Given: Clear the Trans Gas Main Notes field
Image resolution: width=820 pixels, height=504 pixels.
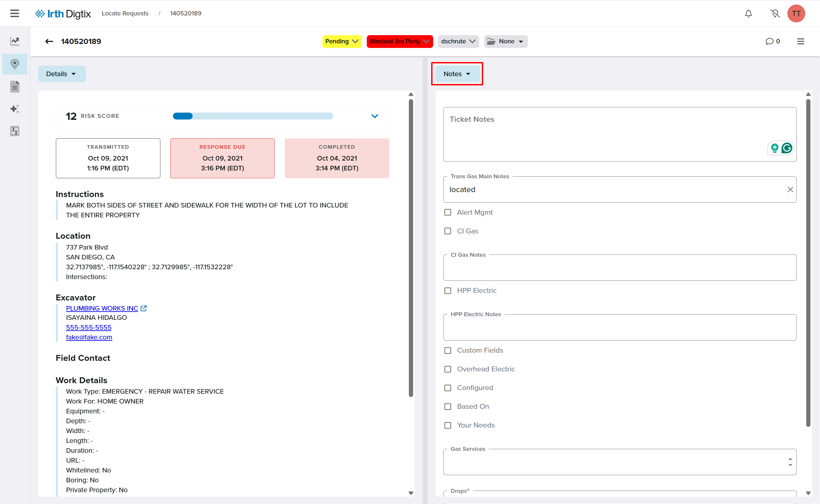Looking at the screenshot, I should tap(790, 190).
